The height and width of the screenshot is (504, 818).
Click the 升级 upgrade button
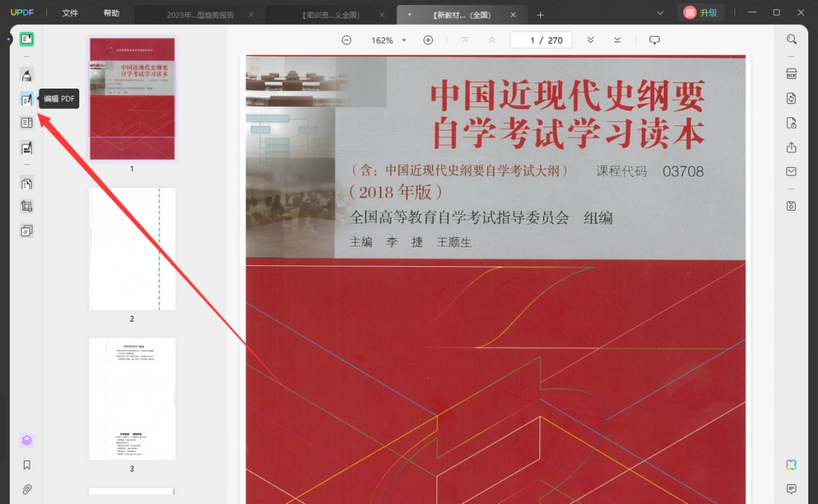(x=701, y=13)
